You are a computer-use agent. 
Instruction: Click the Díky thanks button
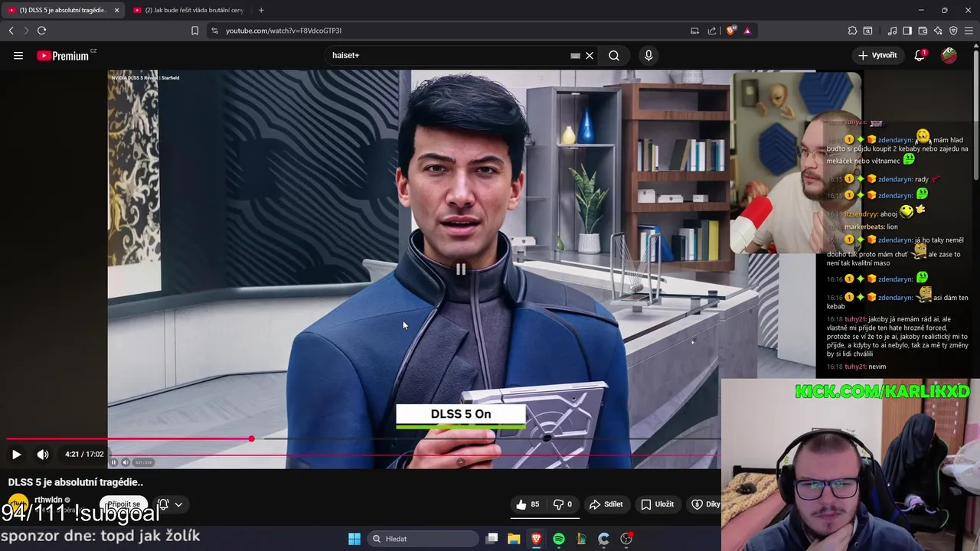[x=705, y=504]
